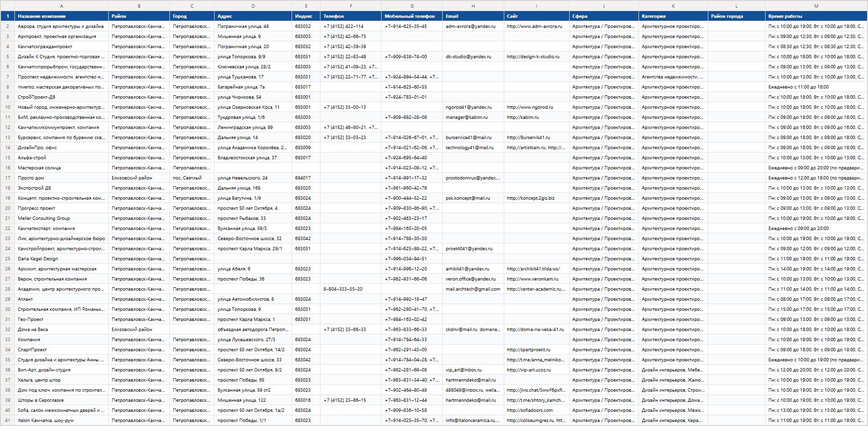Select column L by its letter header

(737, 6)
